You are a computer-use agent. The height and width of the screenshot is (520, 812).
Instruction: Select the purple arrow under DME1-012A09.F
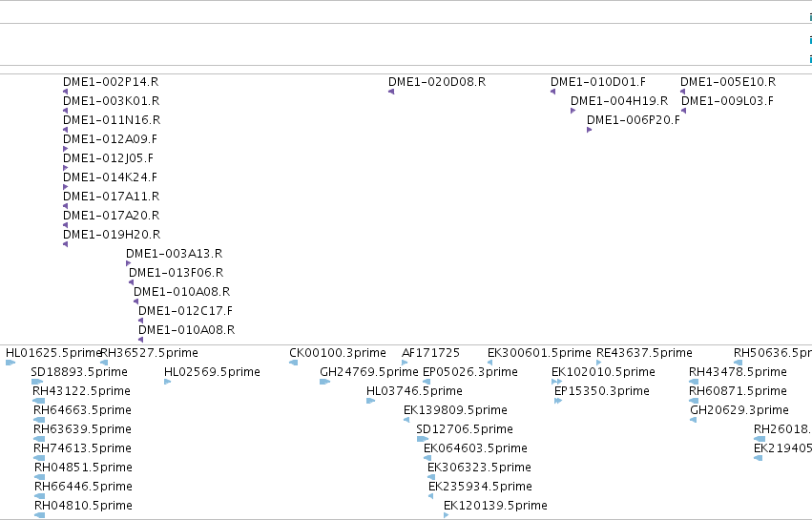coord(65,149)
